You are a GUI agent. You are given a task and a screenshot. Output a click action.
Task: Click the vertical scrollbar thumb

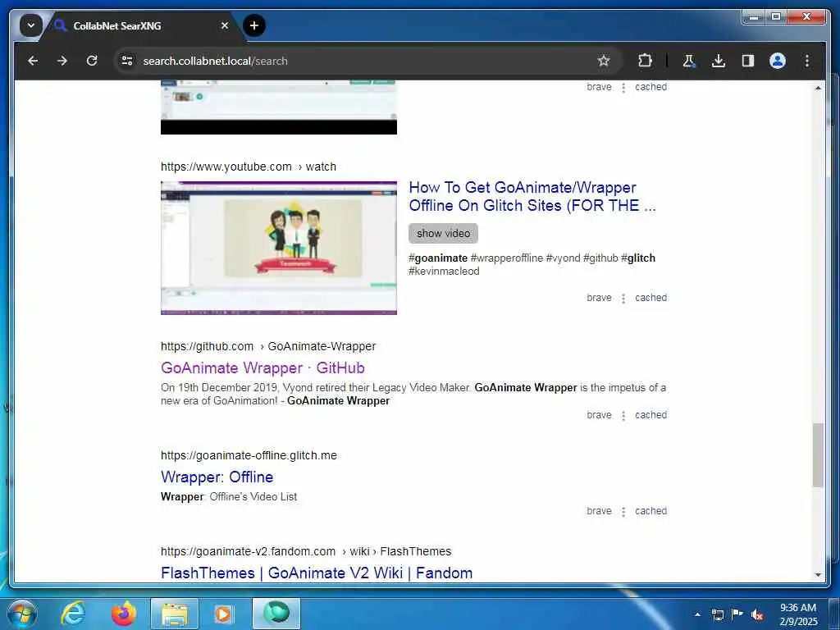[x=818, y=454]
